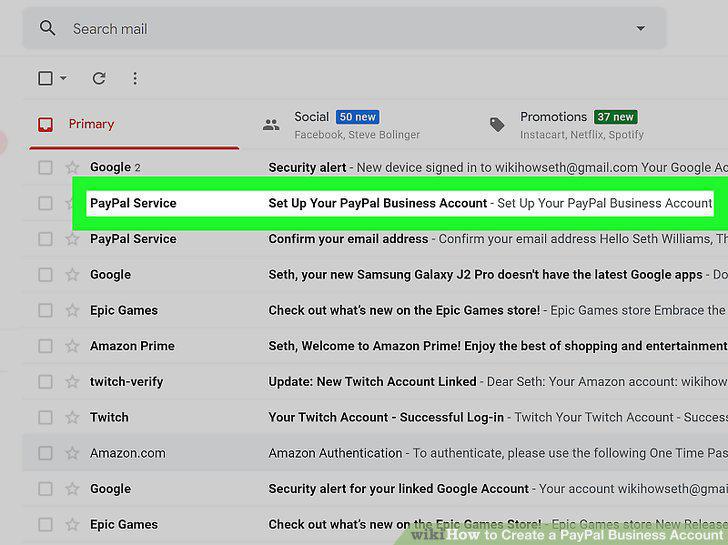Viewport: 728px width, 545px height.
Task: Open the select-all dropdown arrow
Action: [x=63, y=78]
